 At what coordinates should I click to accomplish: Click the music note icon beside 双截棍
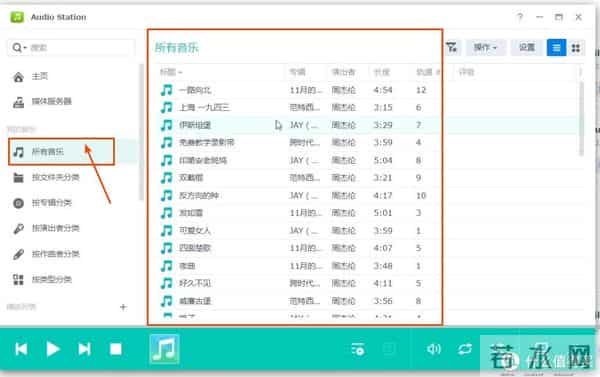pos(166,178)
